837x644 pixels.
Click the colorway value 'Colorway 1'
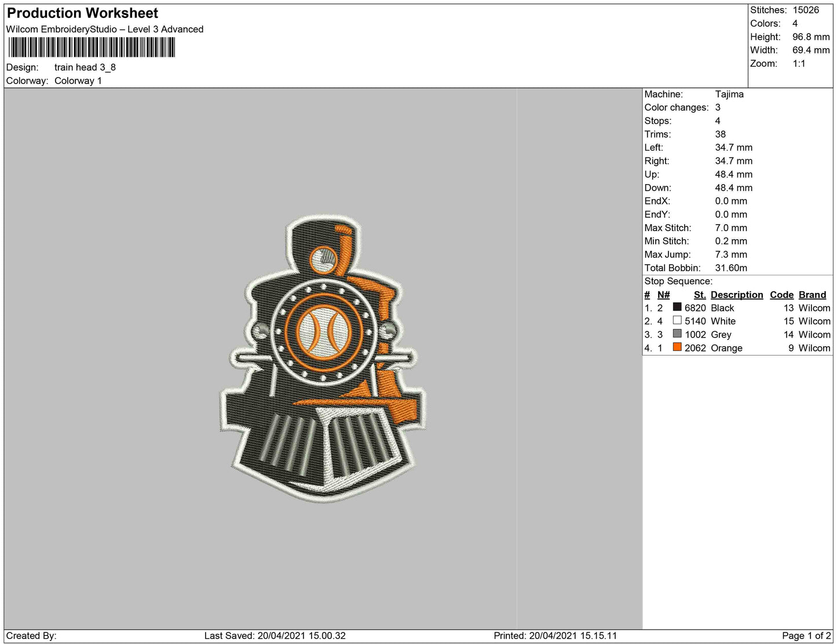coord(78,80)
